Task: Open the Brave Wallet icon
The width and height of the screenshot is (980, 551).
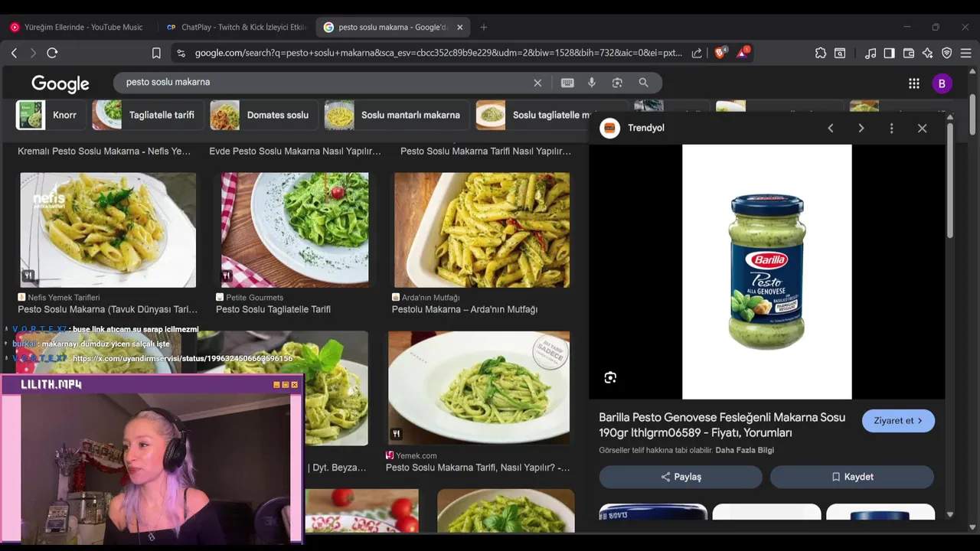Action: pos(909,53)
